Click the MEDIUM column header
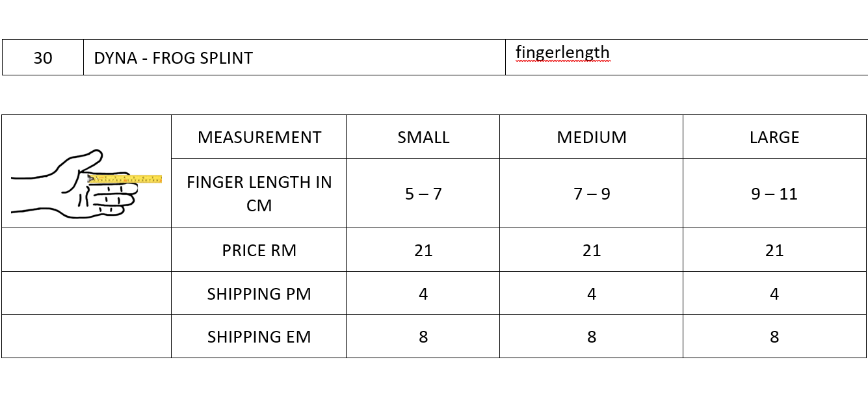868x418 pixels. (x=592, y=137)
